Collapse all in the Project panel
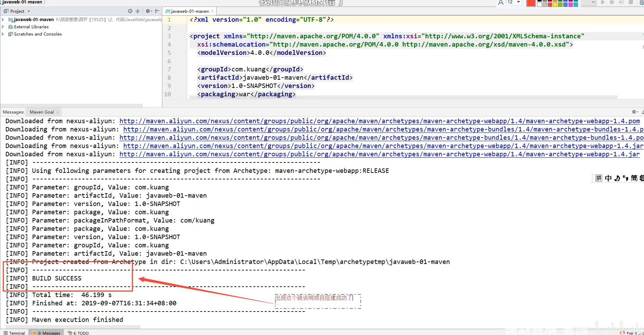Viewport: 644px width, 335px height. tap(138, 11)
